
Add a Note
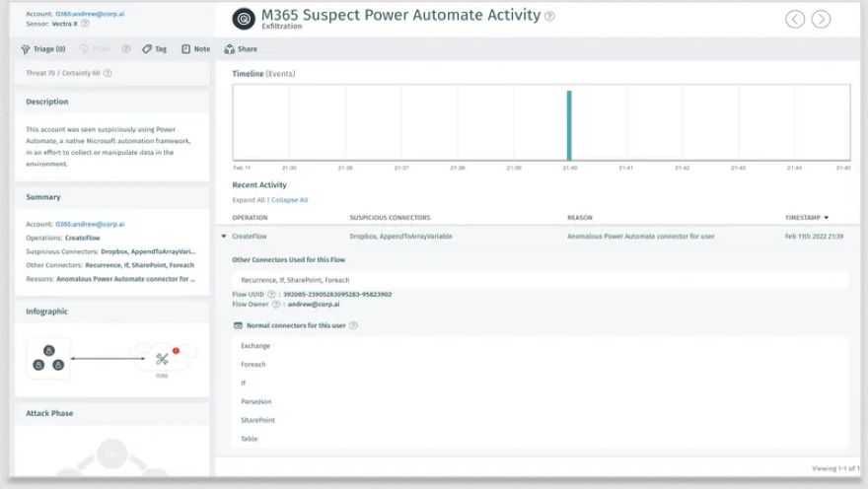(x=196, y=48)
